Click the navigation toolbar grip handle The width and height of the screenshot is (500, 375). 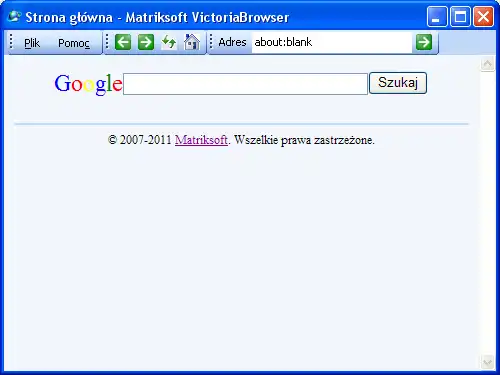(107, 42)
